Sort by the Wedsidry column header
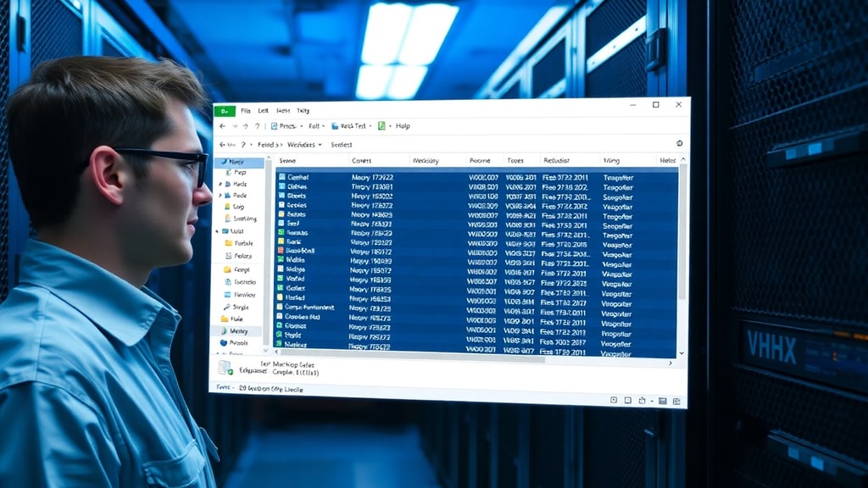Screen dimensions: 868x488 (426, 161)
